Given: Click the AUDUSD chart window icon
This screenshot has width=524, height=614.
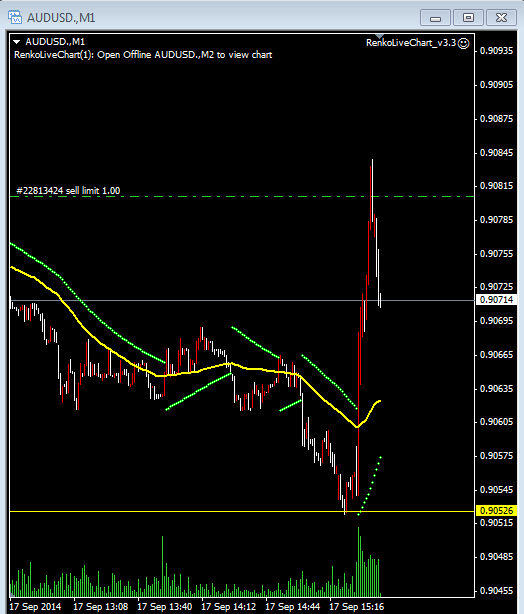Looking at the screenshot, I should click(15, 17).
